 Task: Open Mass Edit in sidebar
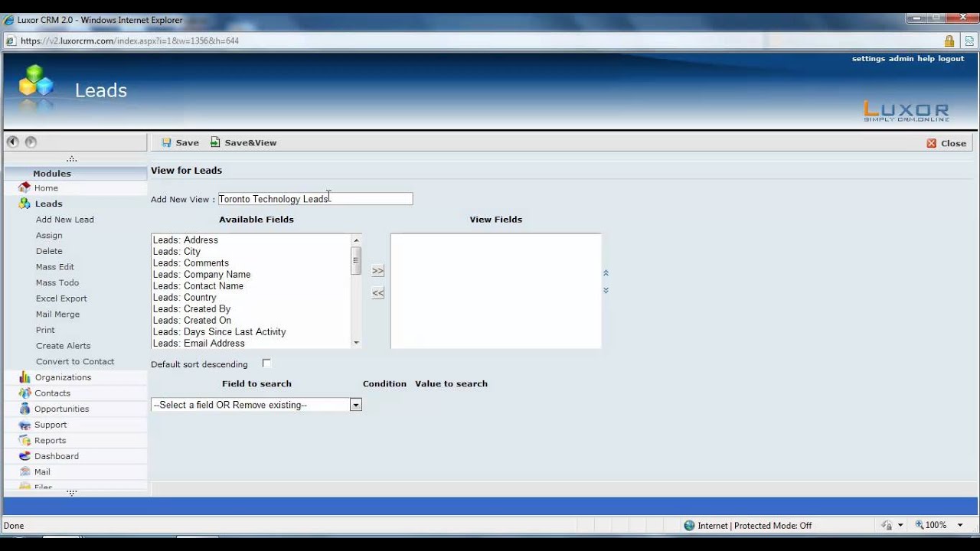[55, 267]
